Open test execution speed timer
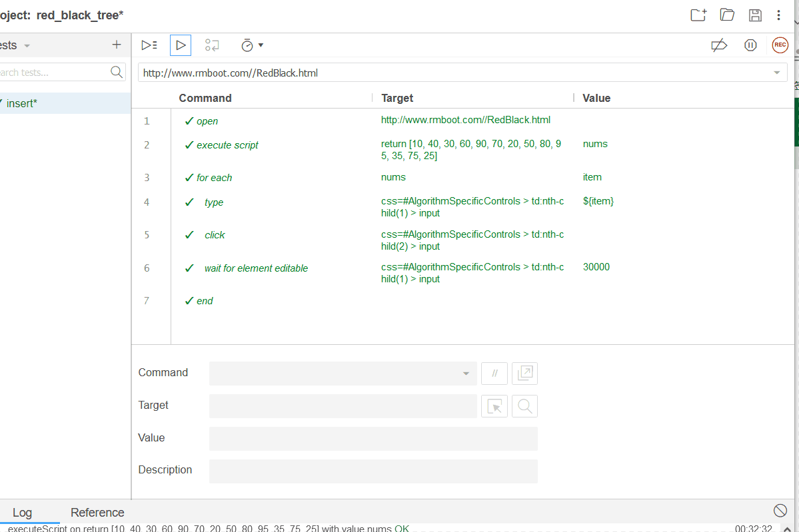The width and height of the screenshot is (799, 532). 252,45
